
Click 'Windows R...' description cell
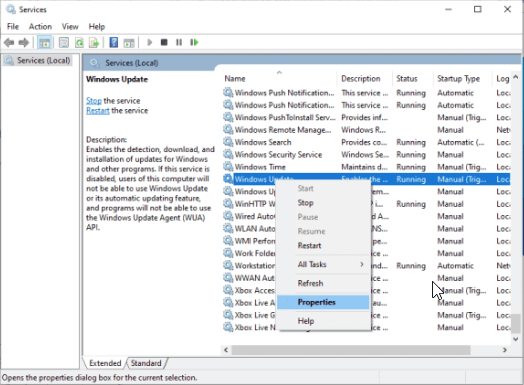point(363,130)
